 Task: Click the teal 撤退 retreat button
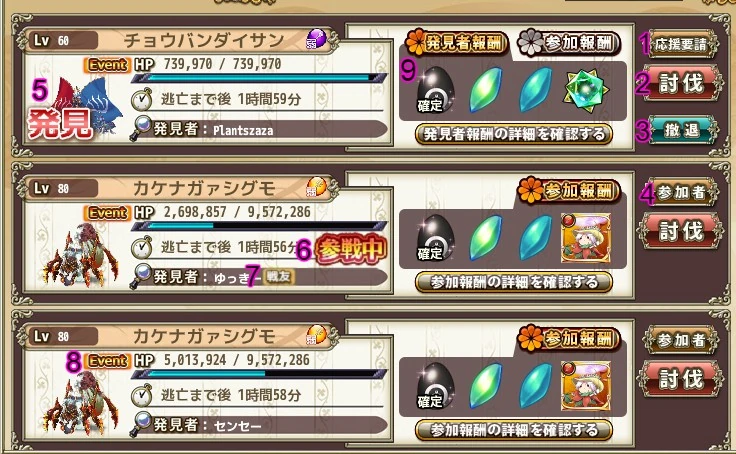[x=681, y=130]
